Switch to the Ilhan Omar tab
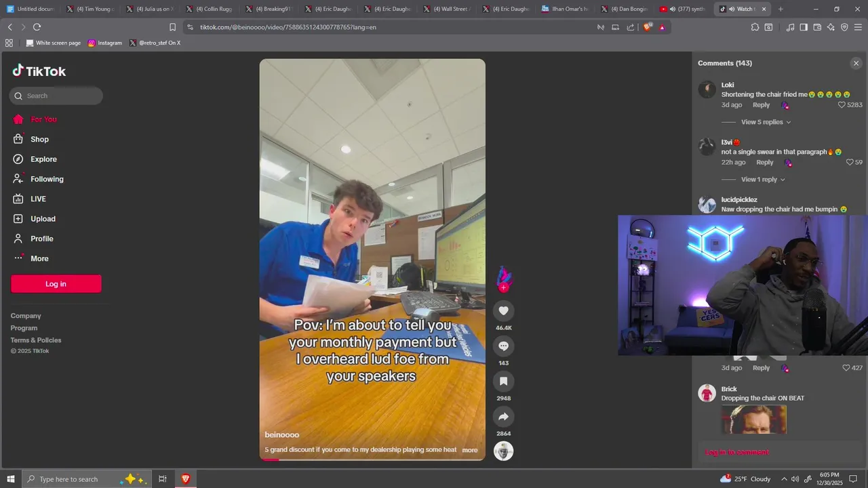The width and height of the screenshot is (868, 488). coord(566,9)
